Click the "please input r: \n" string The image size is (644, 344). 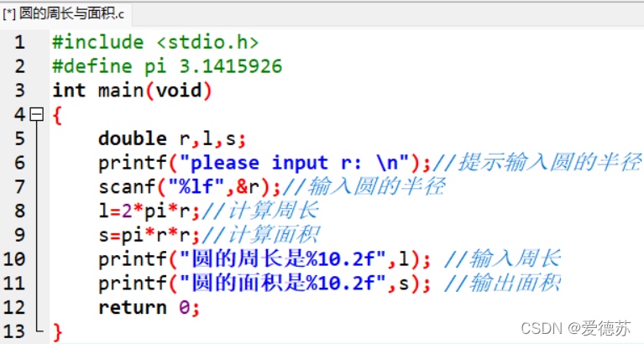pyautogui.click(x=294, y=163)
